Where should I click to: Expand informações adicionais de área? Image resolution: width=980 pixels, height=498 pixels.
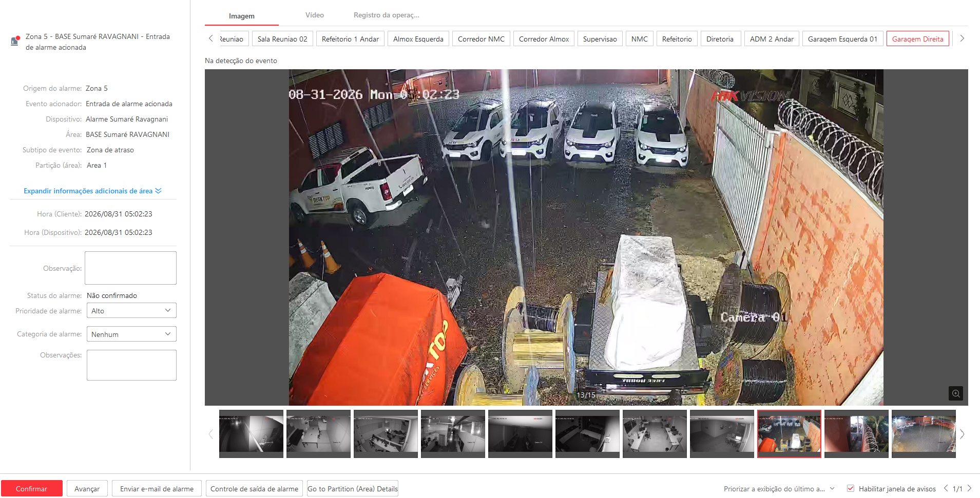tap(92, 191)
